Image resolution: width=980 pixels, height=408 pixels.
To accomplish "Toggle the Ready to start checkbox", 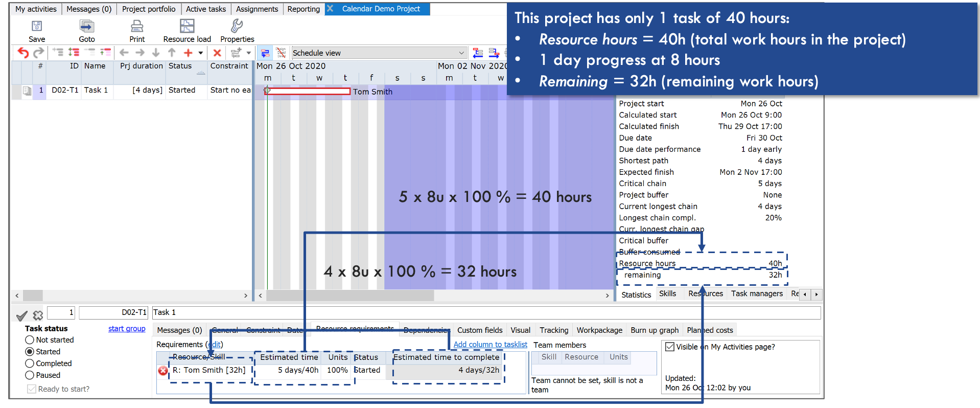I will point(32,389).
